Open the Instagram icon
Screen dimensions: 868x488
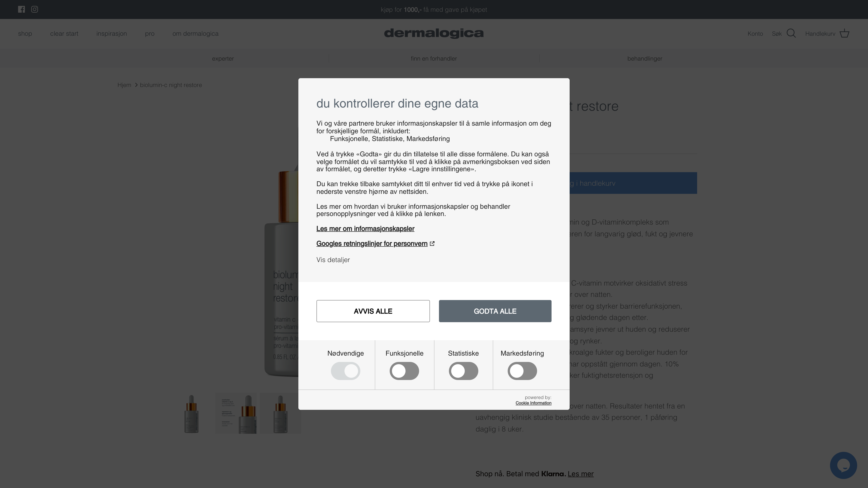point(34,9)
